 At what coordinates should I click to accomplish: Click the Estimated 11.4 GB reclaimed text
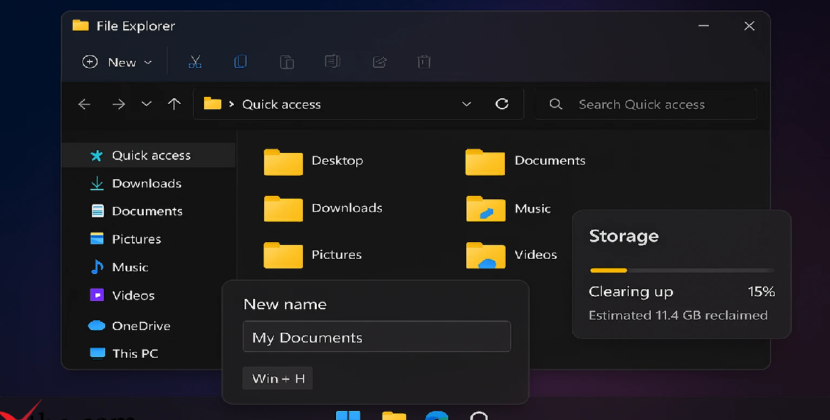coord(678,315)
